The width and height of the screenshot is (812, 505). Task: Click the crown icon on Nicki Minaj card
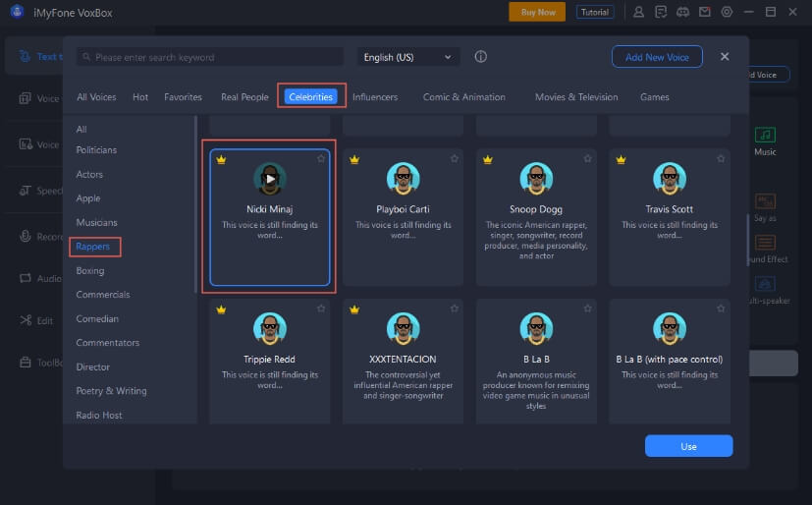pyautogui.click(x=221, y=159)
